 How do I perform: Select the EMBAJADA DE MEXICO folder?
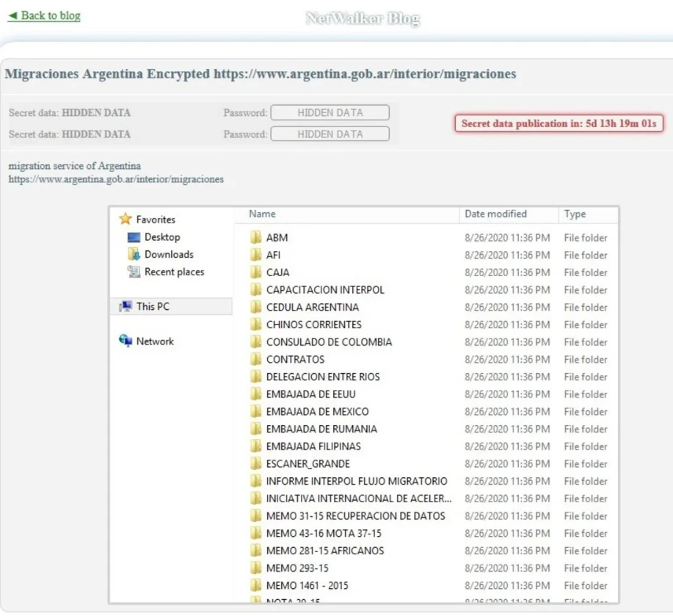(x=317, y=411)
